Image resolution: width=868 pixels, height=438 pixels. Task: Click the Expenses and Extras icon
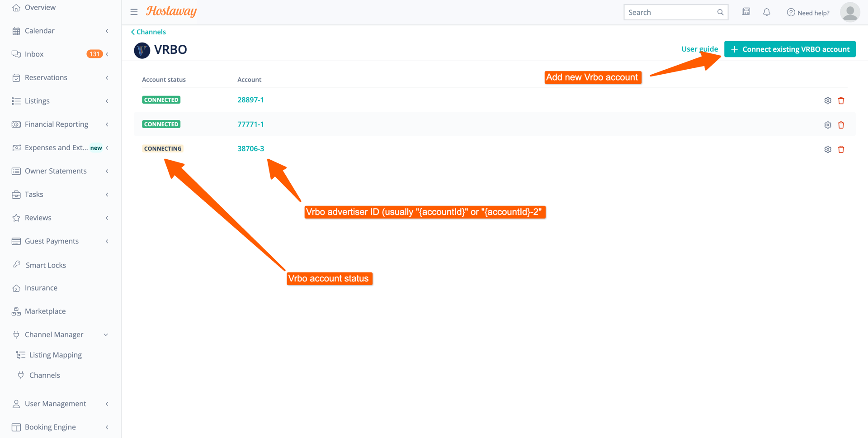(16, 148)
